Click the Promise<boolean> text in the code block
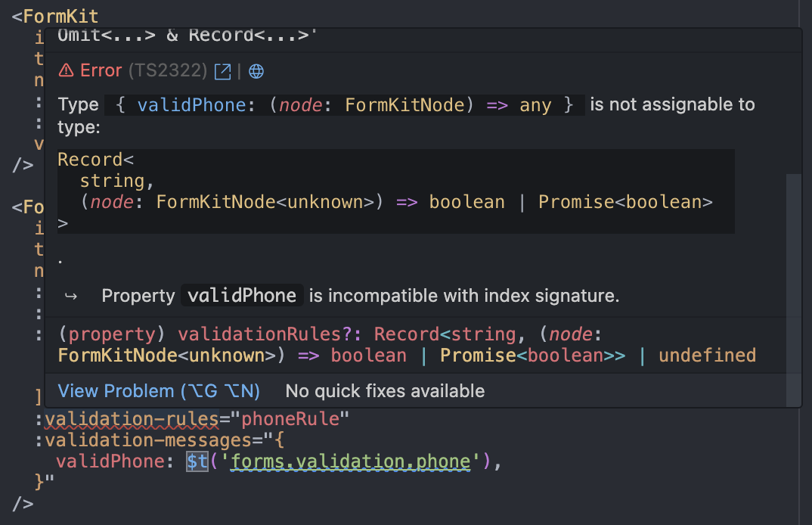This screenshot has height=525, width=812. 625,202
